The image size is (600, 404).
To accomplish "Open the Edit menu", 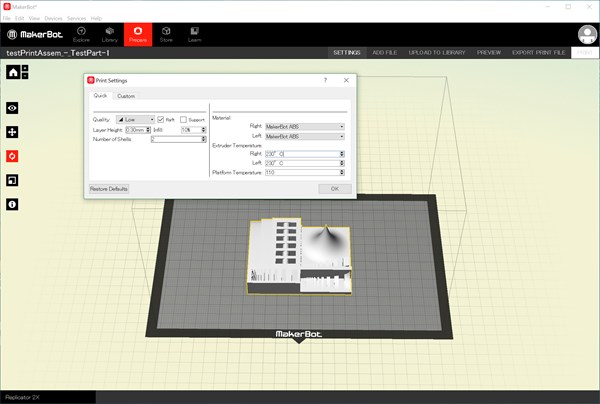I will point(20,18).
